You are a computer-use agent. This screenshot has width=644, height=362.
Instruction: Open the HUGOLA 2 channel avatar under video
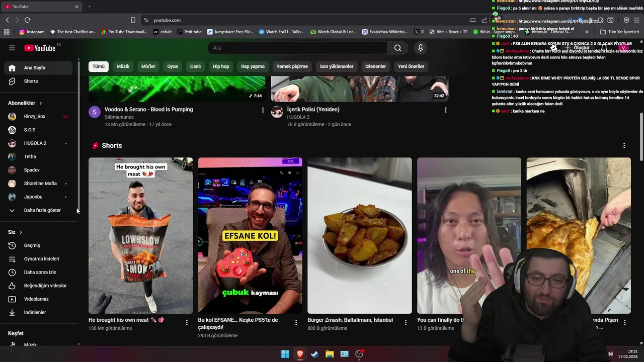277,112
